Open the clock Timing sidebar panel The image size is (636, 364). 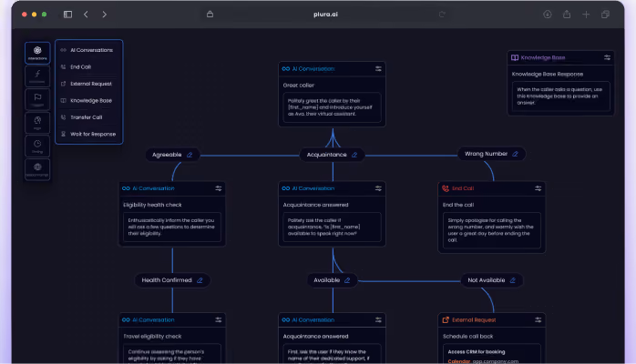(37, 146)
